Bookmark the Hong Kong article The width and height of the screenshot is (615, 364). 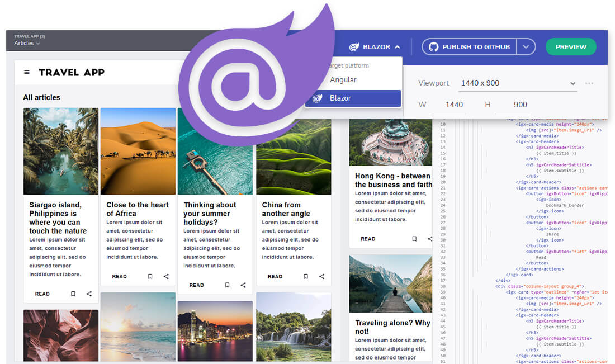[414, 239]
